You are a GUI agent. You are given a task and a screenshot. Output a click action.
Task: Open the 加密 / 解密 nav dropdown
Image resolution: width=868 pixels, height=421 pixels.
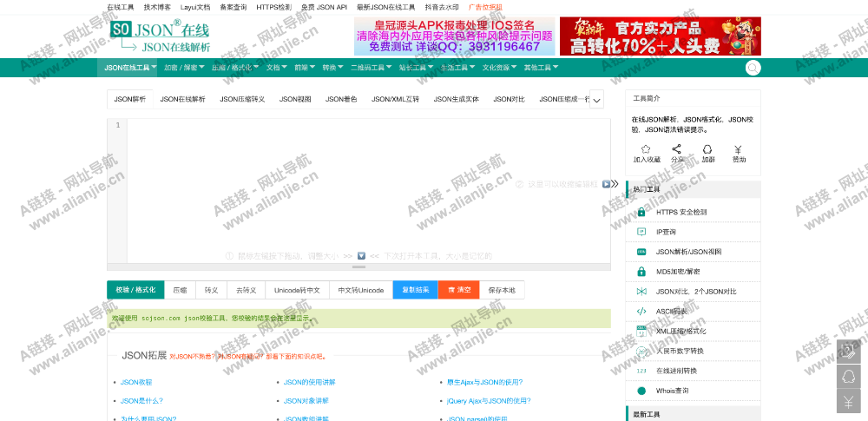point(184,68)
